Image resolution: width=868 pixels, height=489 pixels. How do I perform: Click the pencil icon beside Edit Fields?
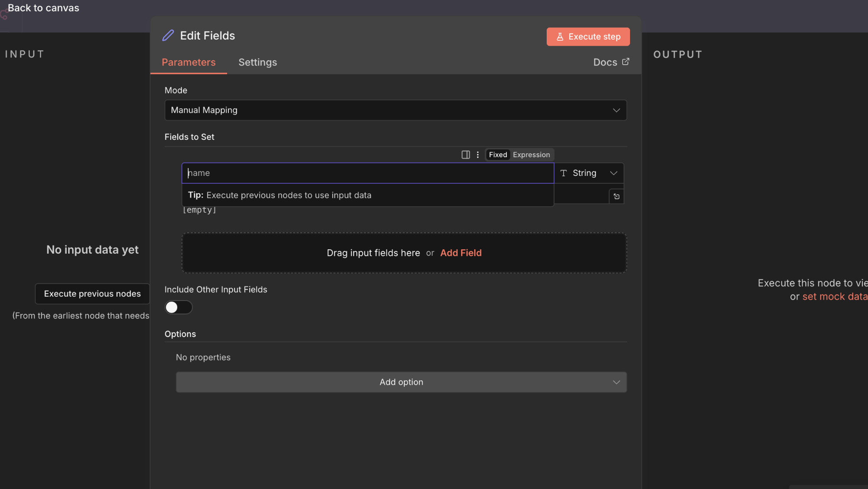(168, 36)
